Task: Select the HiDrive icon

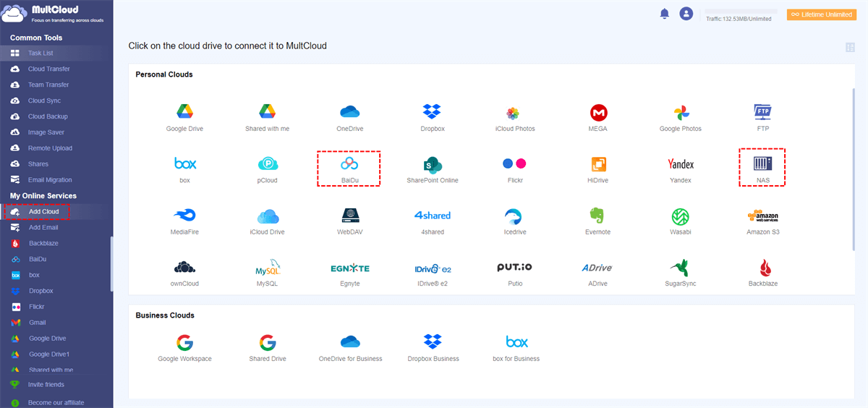Action: 598,164
